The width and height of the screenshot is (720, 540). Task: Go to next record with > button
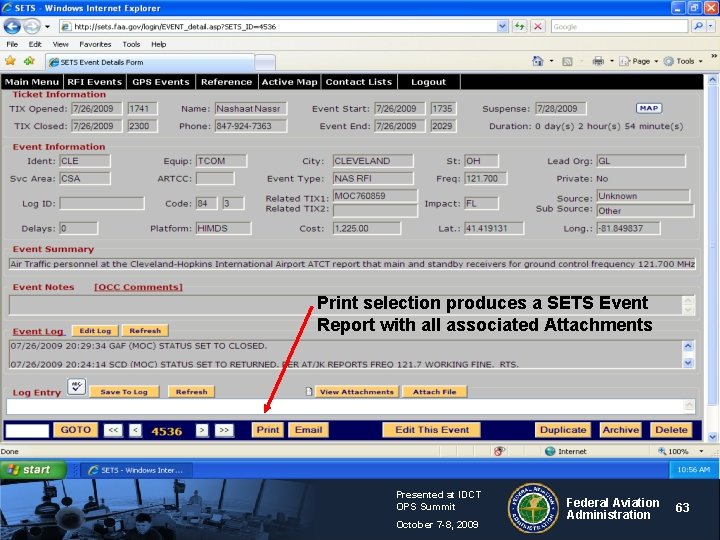click(x=202, y=430)
